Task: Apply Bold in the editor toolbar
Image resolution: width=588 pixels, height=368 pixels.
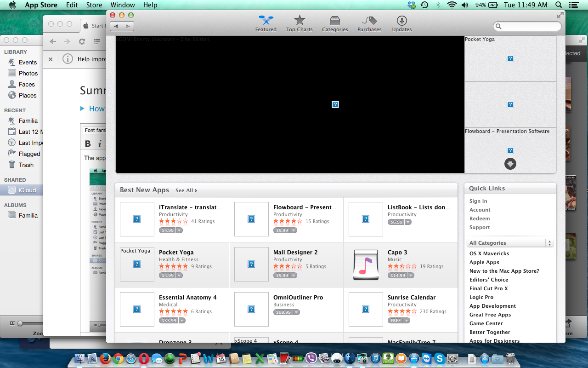Action: point(88,144)
